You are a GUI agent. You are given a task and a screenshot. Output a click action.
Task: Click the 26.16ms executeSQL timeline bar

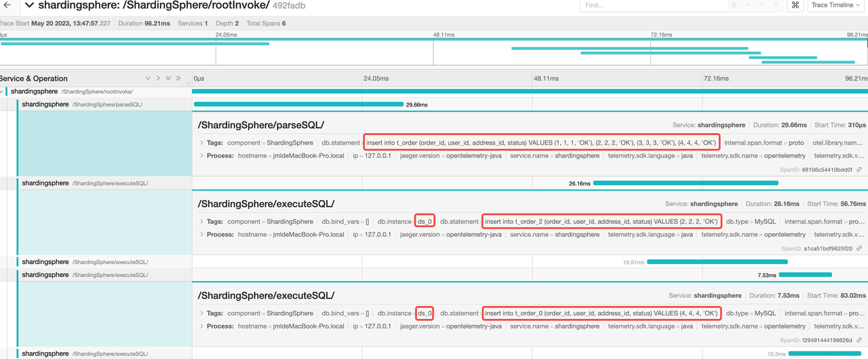[x=685, y=183]
